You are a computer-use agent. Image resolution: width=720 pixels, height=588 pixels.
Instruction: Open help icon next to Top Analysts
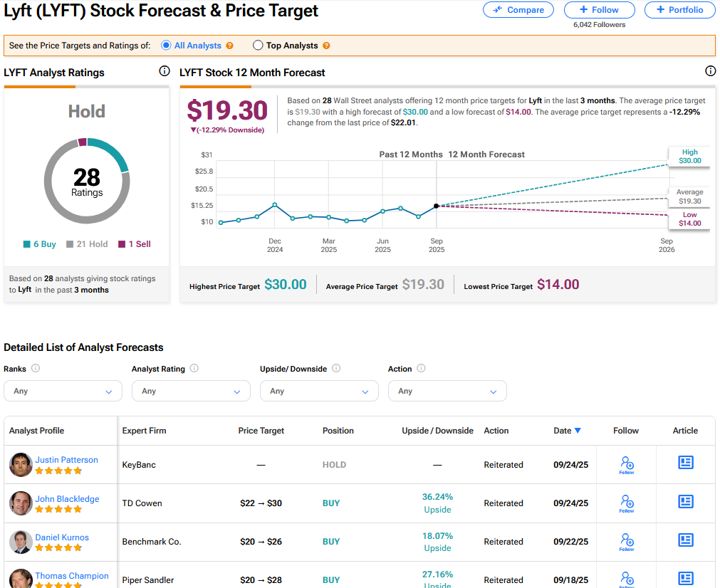pos(326,46)
